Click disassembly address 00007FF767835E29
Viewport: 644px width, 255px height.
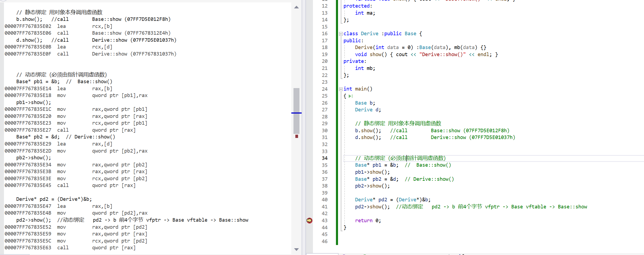coord(28,144)
